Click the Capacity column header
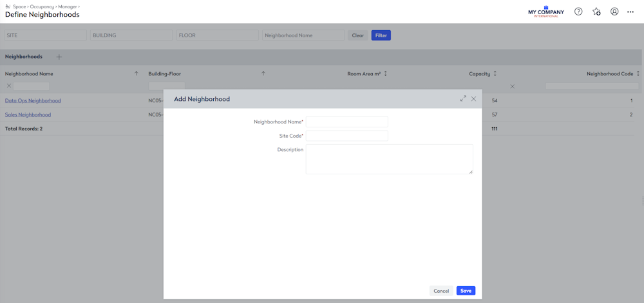Screen dimensions: 644x303 point(480,74)
